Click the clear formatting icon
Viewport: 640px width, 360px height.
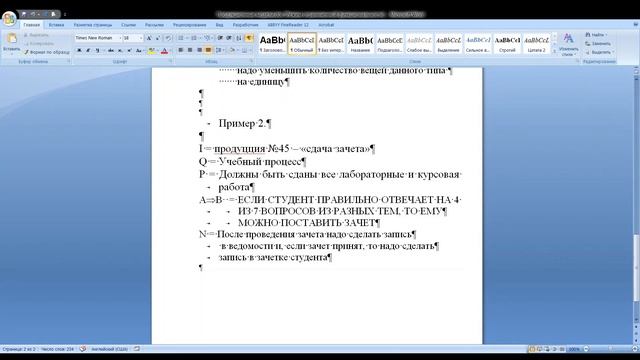(x=168, y=38)
